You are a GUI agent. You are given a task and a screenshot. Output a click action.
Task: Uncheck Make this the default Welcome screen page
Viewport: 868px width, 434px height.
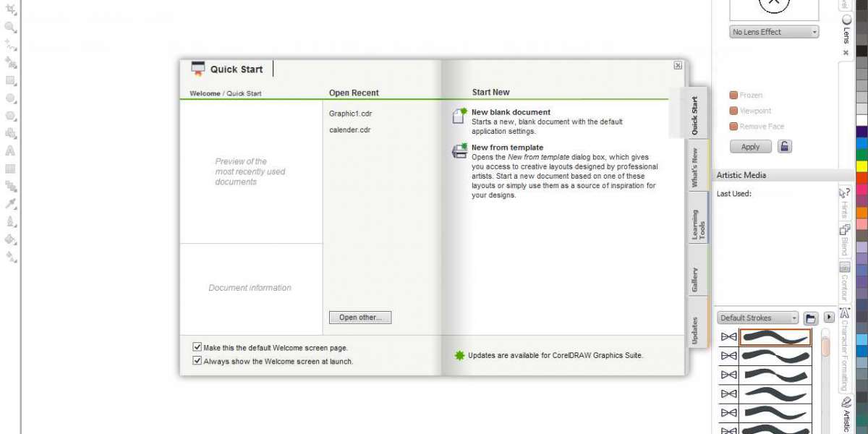point(197,348)
